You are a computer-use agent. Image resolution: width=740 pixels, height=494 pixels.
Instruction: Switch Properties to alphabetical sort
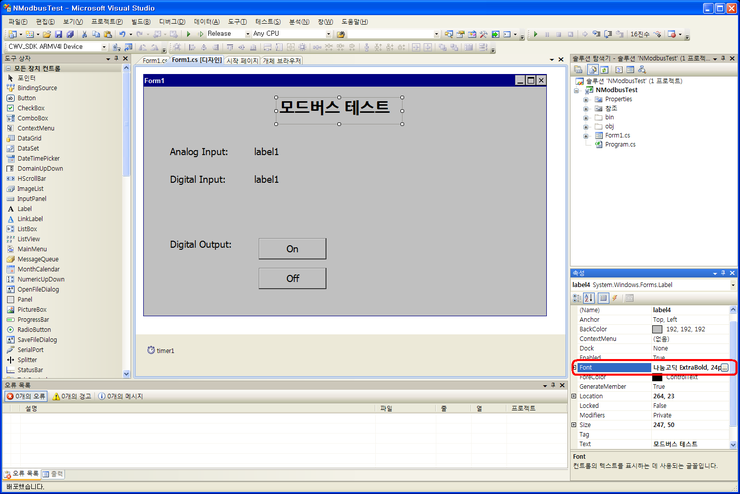590,298
